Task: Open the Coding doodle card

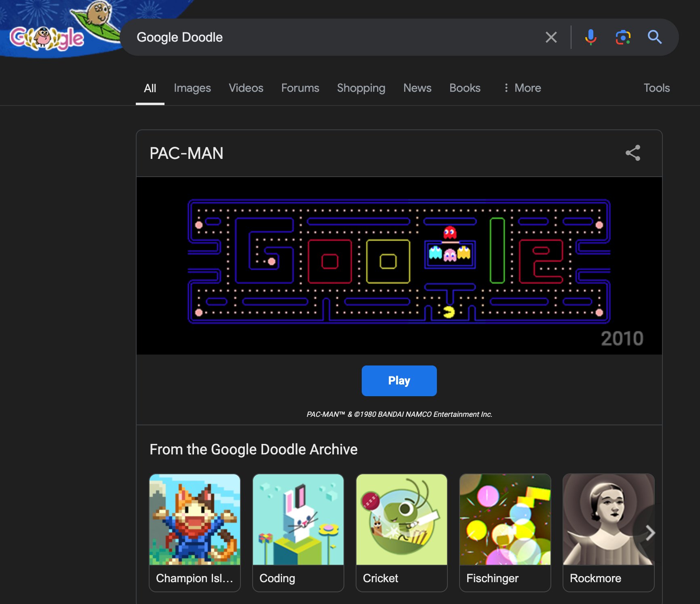Action: pyautogui.click(x=298, y=532)
